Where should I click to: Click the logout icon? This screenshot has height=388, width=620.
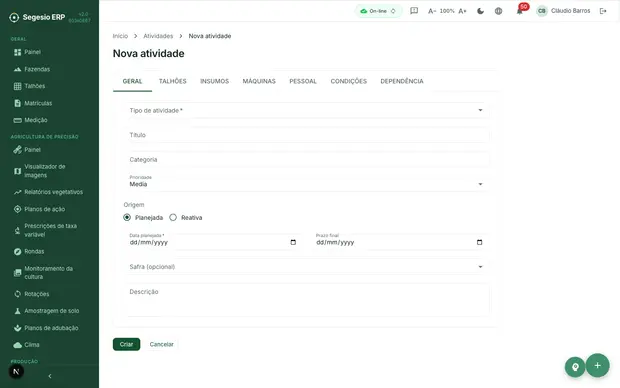[603, 11]
